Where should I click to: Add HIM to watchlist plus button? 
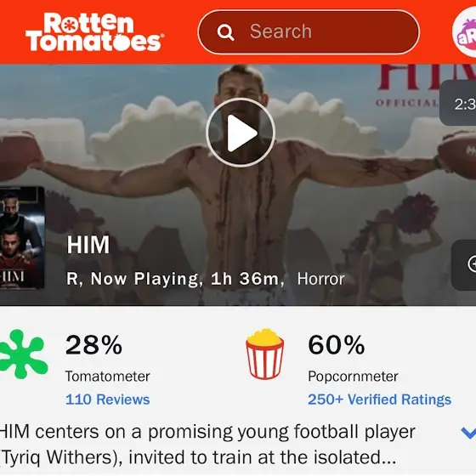pyautogui.click(x=464, y=264)
